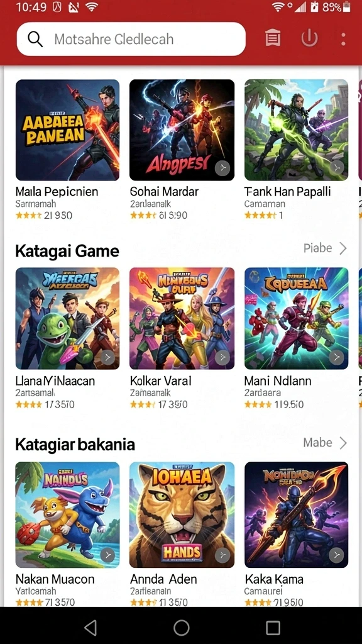Tap the Android back navigation button
362x644 pixels.
90,628
